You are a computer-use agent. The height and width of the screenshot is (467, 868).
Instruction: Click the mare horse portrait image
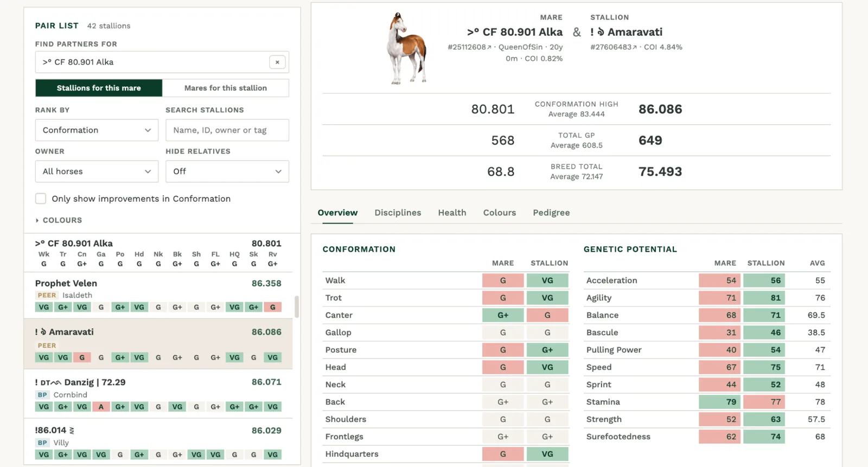pos(406,48)
